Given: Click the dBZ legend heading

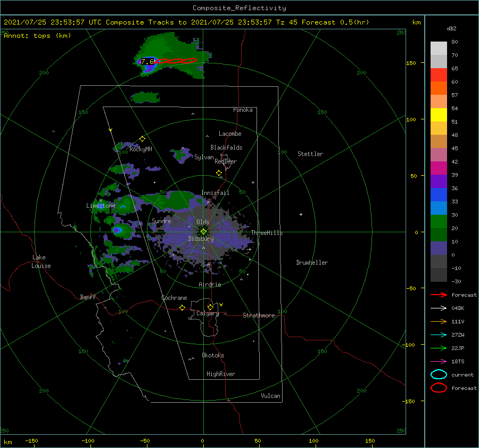Looking at the screenshot, I should coord(451,29).
